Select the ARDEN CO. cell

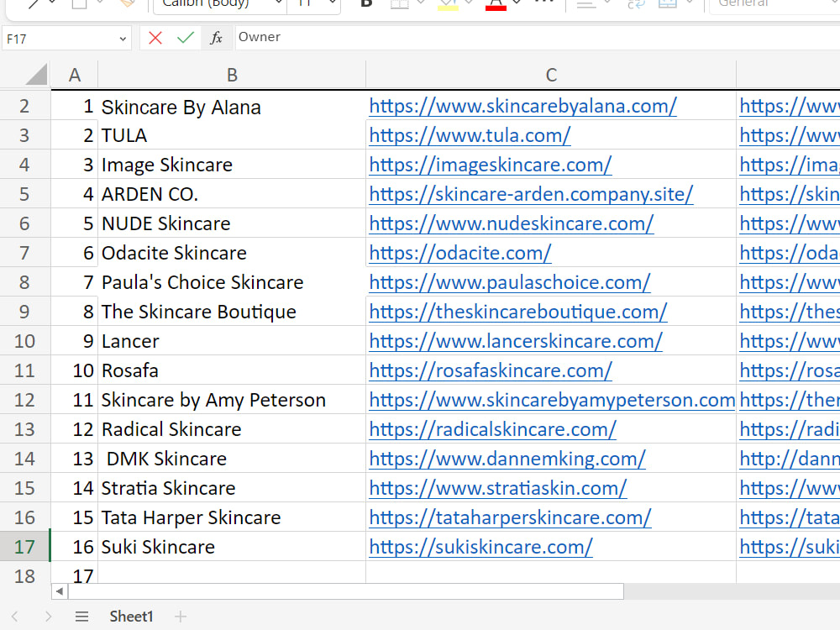[x=232, y=194]
